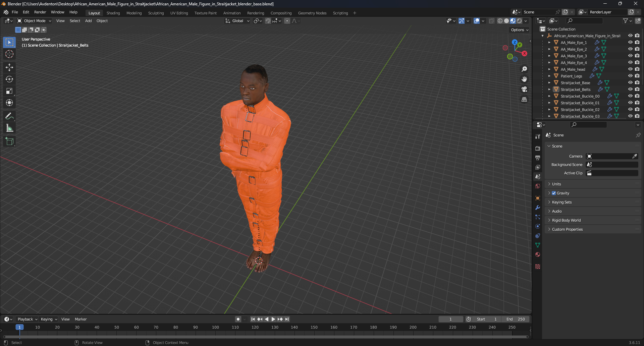Toggle camera view icon
Viewport: 644px width, 346px height.
tap(524, 89)
